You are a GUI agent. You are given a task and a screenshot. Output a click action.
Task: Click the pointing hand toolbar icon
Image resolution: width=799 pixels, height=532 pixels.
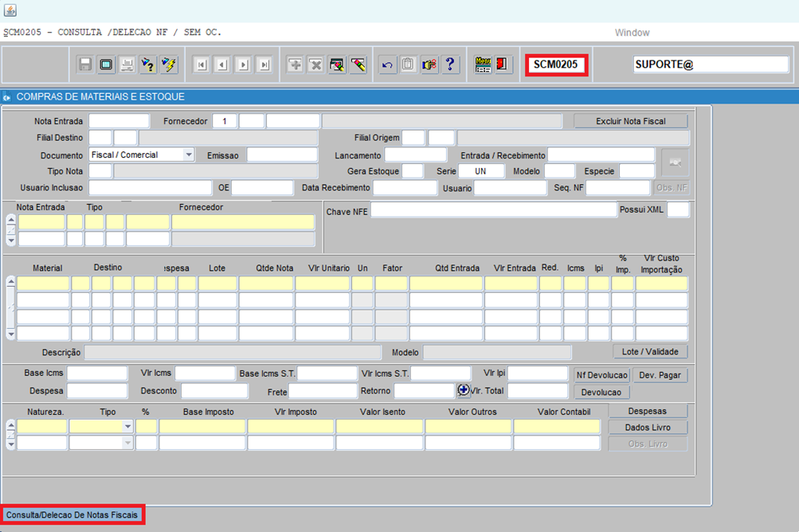tap(429, 65)
